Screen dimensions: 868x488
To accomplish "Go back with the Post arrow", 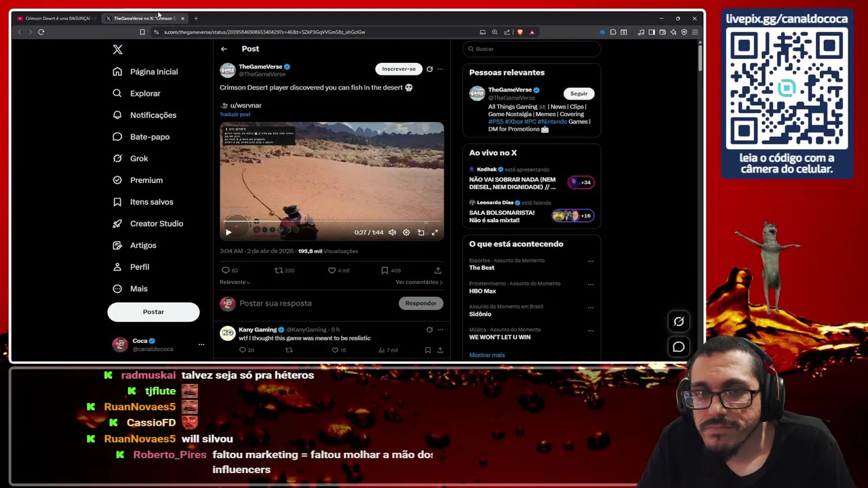I will coord(224,49).
